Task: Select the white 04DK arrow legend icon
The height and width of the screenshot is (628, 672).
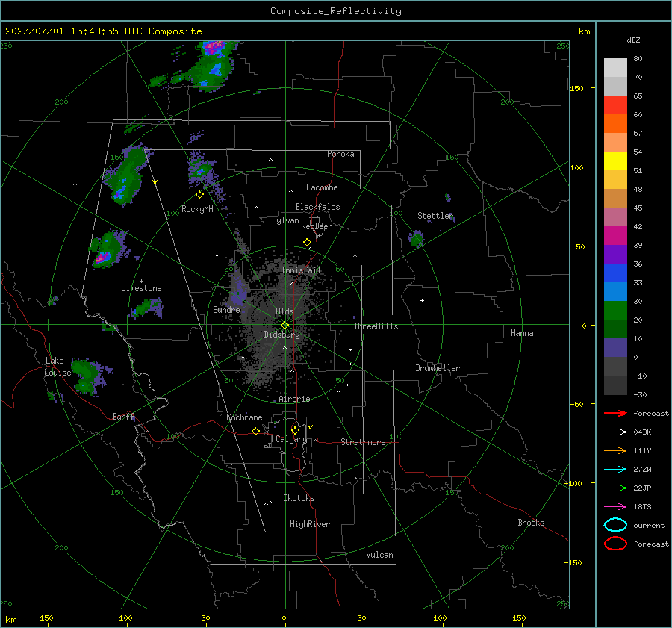Action: pos(615,432)
